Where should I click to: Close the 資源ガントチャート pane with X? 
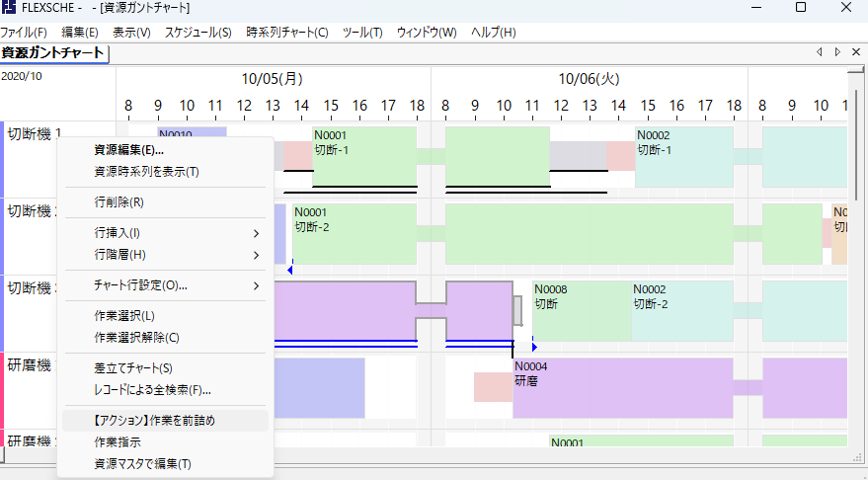click(x=856, y=52)
